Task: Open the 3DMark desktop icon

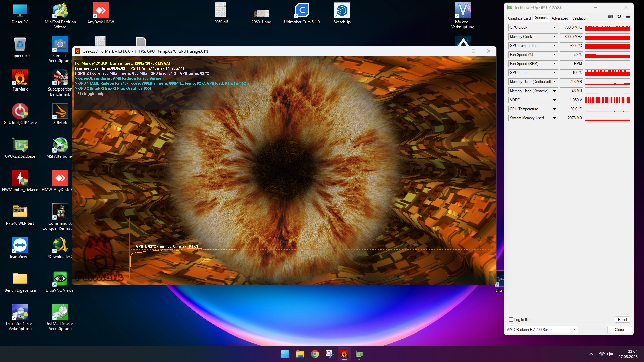Action: coord(60,111)
